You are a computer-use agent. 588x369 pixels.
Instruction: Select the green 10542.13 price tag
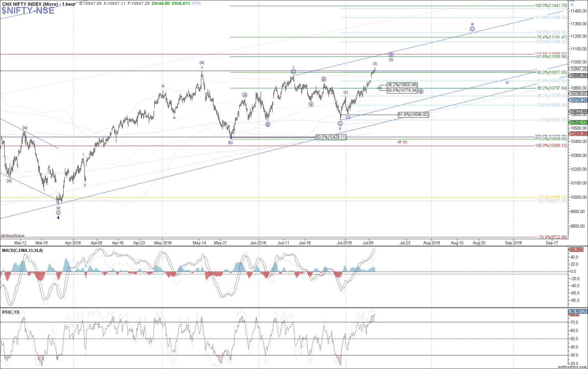[579, 122]
